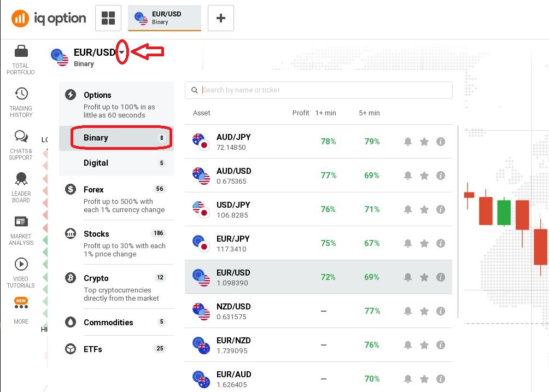Click the IQ Option logo
549x392 pixels.
click(49, 18)
